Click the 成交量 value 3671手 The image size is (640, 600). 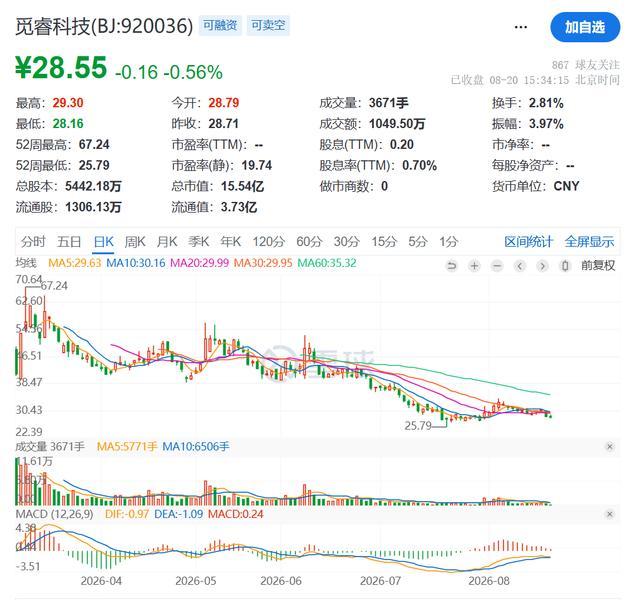389,103
